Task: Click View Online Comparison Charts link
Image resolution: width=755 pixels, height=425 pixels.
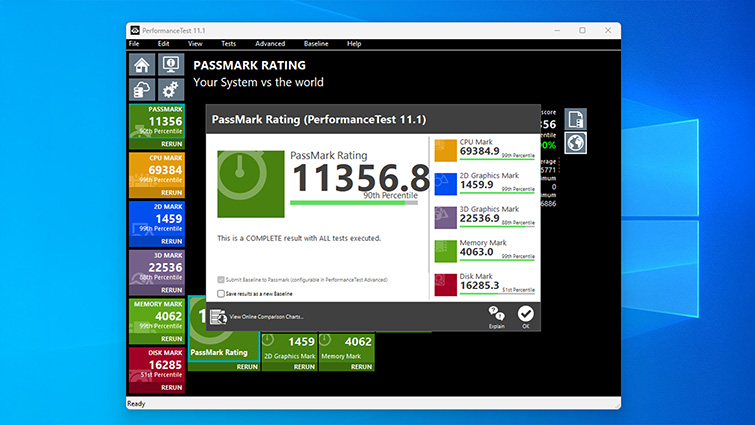Action: point(267,317)
